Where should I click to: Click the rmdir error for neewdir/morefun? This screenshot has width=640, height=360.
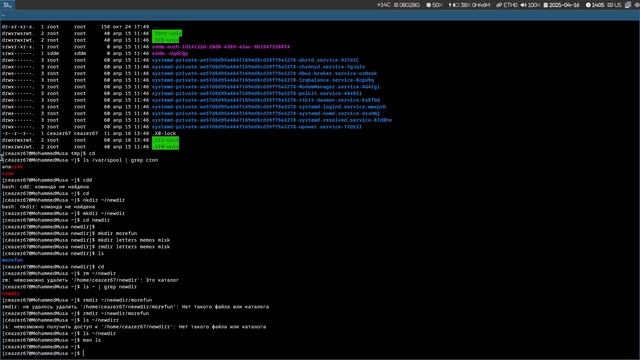point(136,307)
